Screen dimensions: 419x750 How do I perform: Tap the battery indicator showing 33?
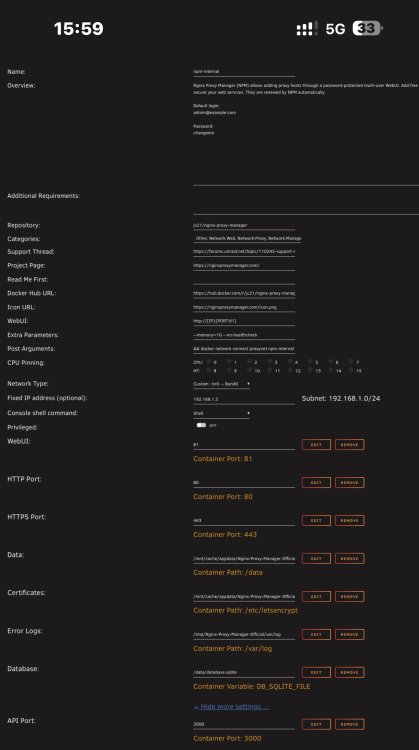367,28
